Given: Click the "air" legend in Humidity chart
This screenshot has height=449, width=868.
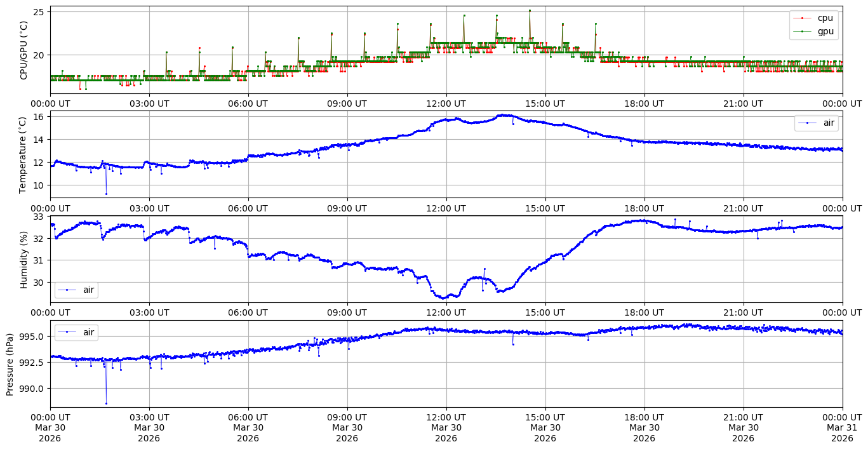Looking at the screenshot, I should [88, 290].
